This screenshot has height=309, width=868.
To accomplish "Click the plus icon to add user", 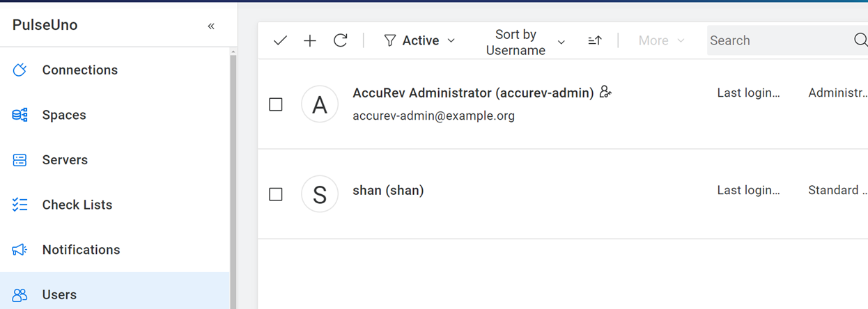I will [310, 40].
